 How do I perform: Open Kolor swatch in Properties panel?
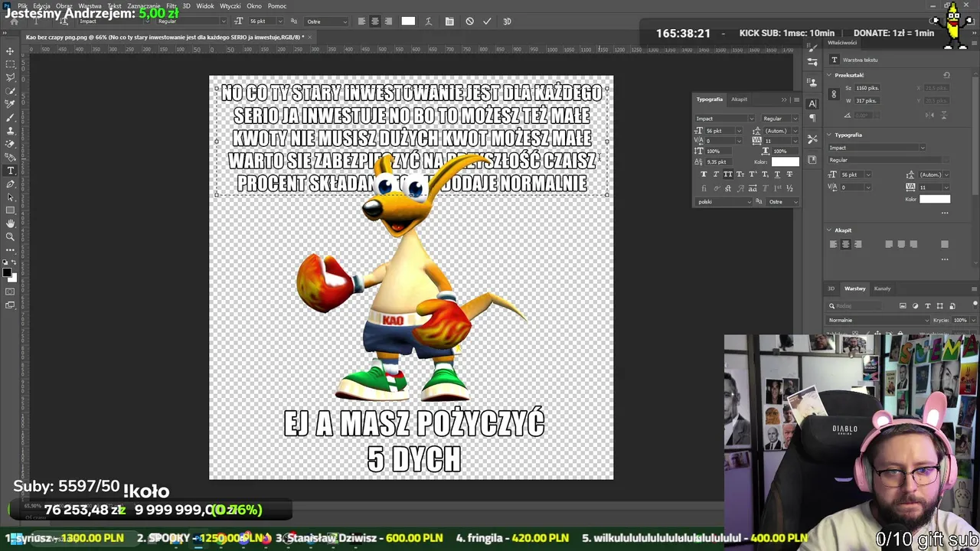(934, 200)
